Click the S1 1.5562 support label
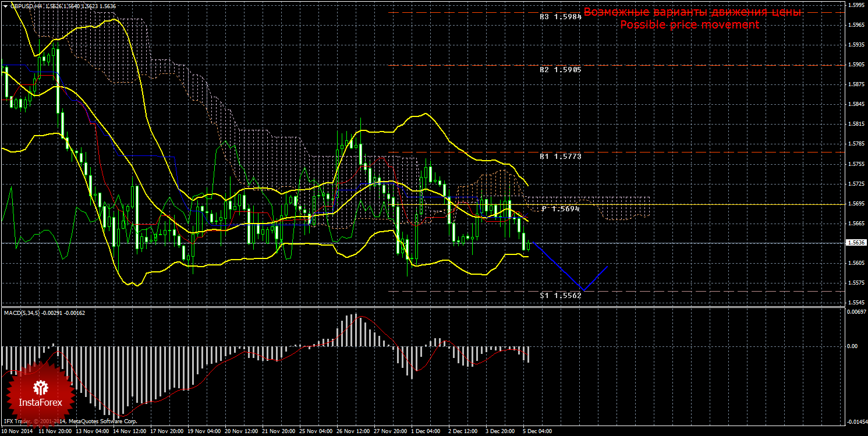Image resolution: width=868 pixels, height=436 pixels. (560, 295)
